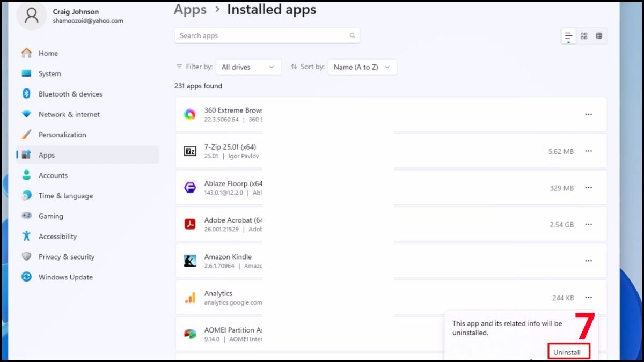Open Windows Update settings

click(87, 277)
